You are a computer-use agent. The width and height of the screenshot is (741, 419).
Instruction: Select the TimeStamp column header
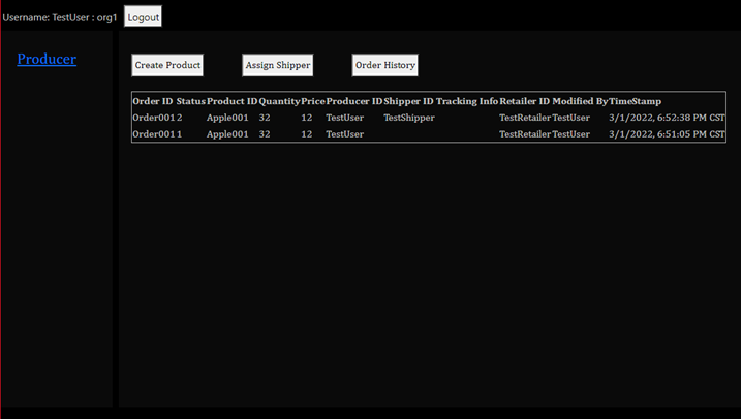click(635, 101)
